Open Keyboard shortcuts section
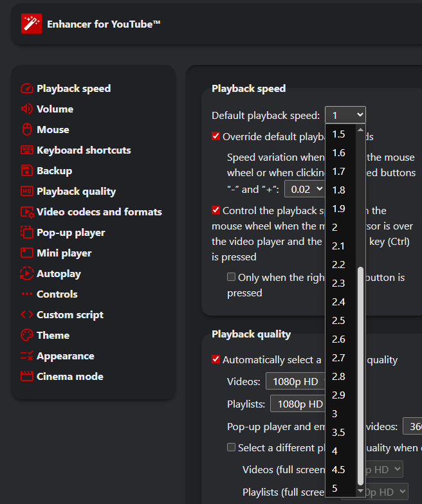 click(84, 150)
